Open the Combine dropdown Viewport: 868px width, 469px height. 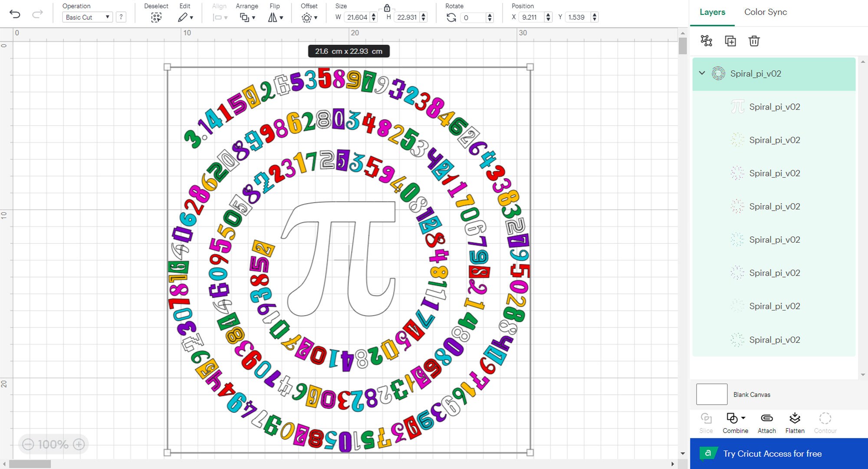tap(735, 423)
